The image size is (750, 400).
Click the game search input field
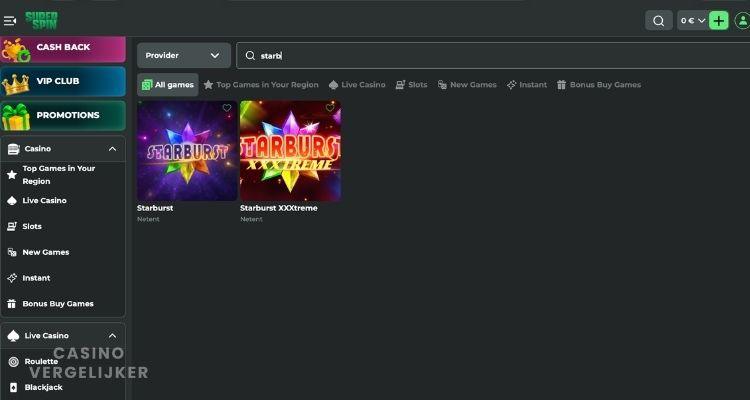(493, 56)
